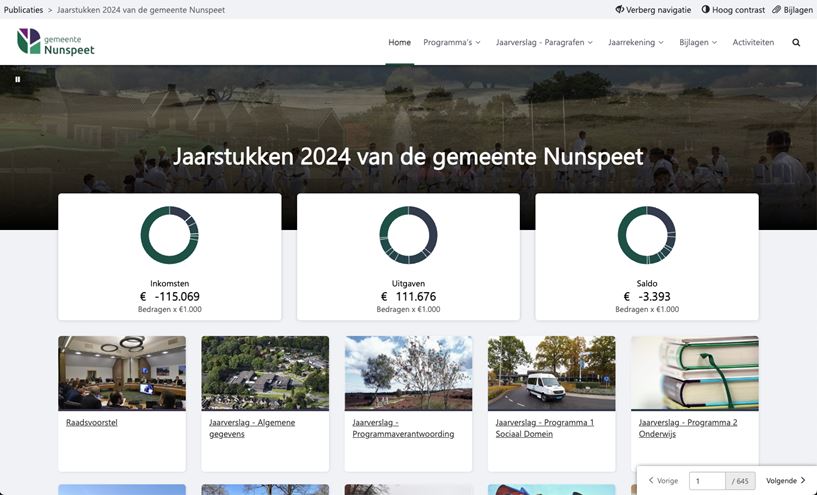Open the Bijlagen dropdown in main navigation
The height and width of the screenshot is (495, 817).
click(x=698, y=43)
